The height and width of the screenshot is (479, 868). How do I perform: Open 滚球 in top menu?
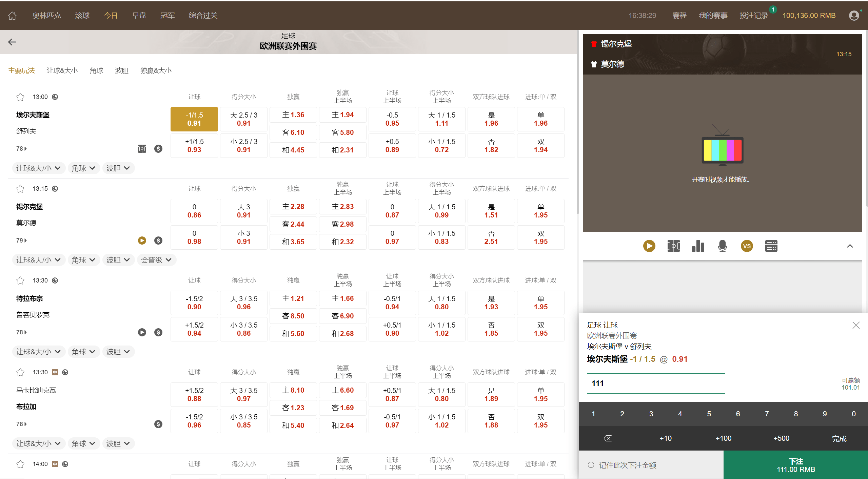(82, 16)
